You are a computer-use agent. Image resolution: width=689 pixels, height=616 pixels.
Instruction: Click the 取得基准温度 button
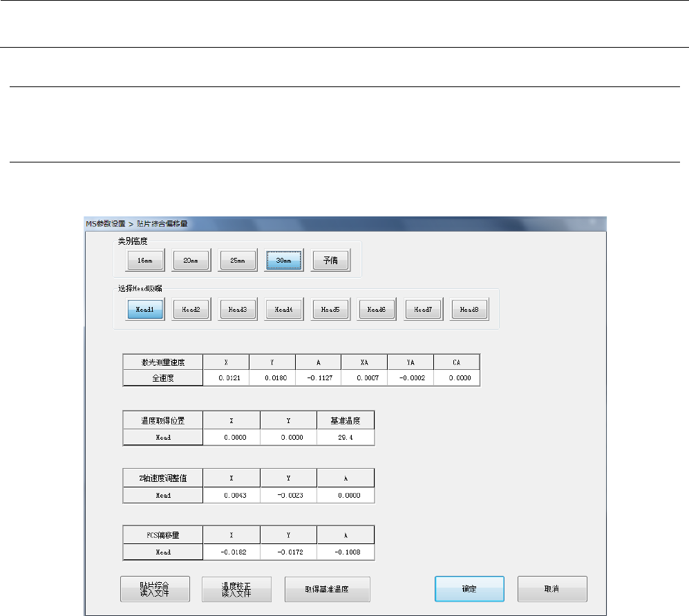click(x=328, y=589)
